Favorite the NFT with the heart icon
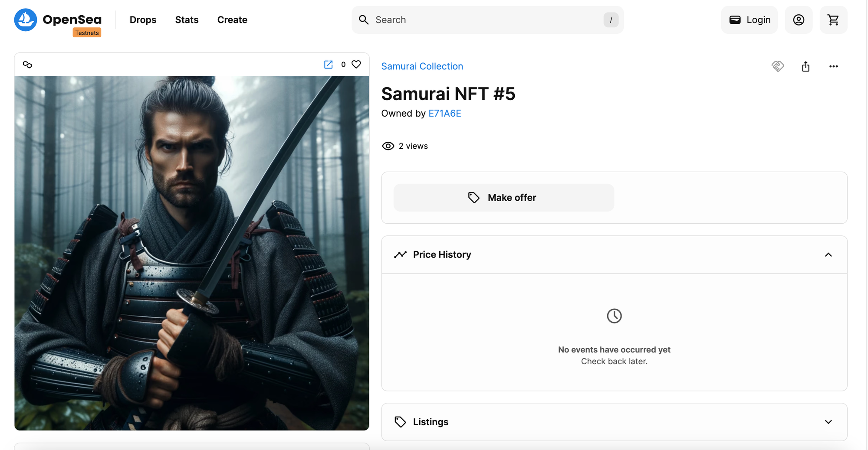The height and width of the screenshot is (450, 868). tap(356, 64)
